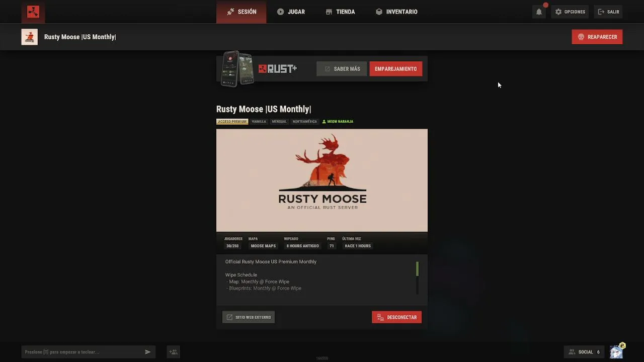Open the Social friends panel
This screenshot has height=362, width=644.
click(x=584, y=352)
